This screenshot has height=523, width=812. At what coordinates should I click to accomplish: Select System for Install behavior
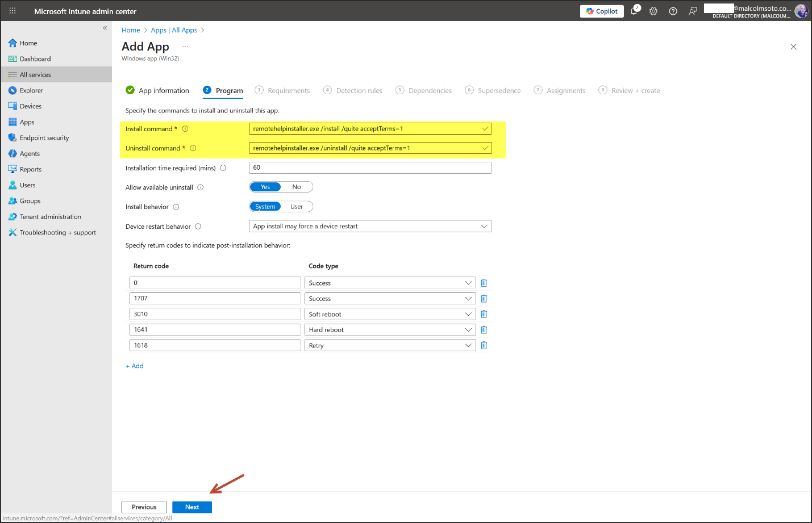[265, 207]
